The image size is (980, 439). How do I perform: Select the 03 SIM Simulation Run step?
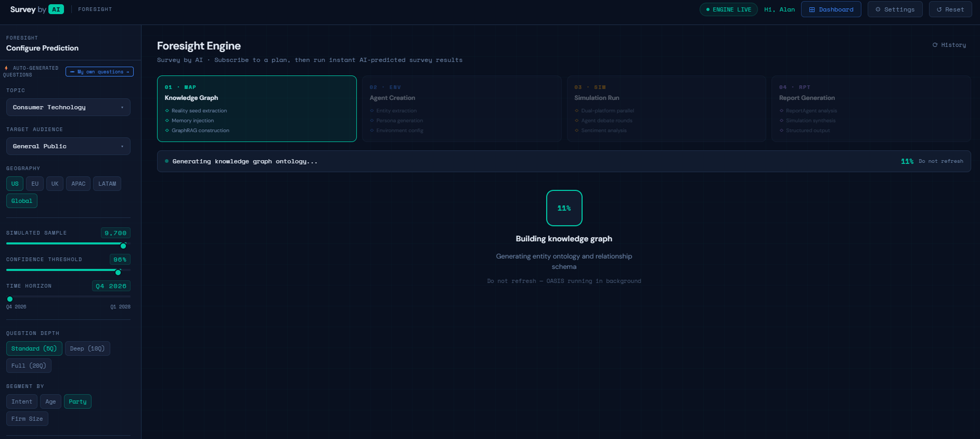click(x=666, y=108)
